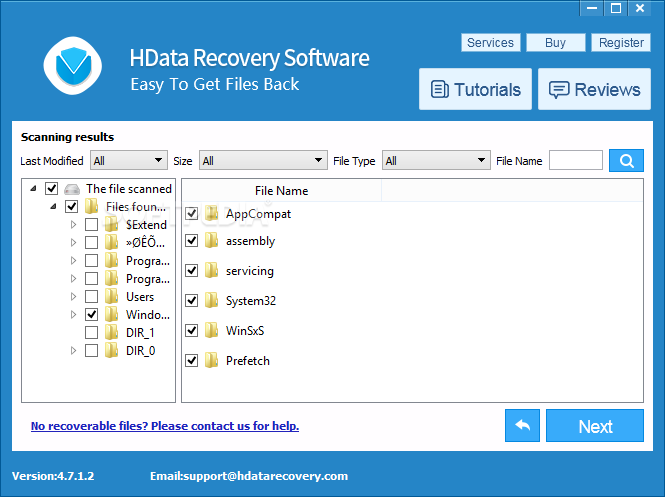Expand the Users tree node
665x497 pixels.
(73, 296)
